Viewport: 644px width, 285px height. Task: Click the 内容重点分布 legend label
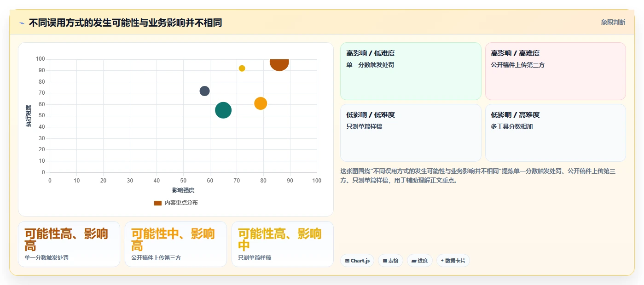point(181,203)
